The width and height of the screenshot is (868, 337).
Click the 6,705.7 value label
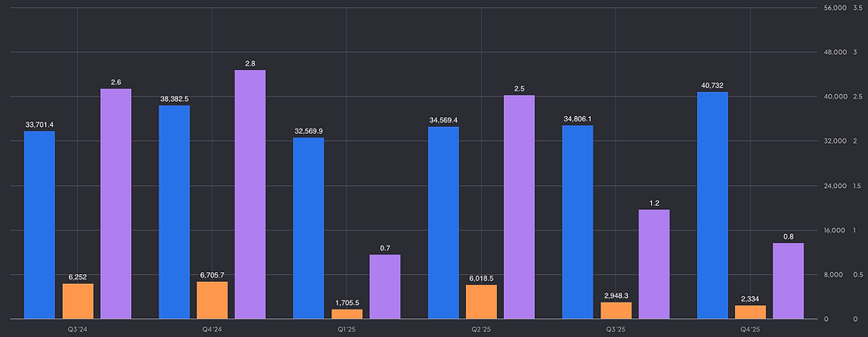212,275
